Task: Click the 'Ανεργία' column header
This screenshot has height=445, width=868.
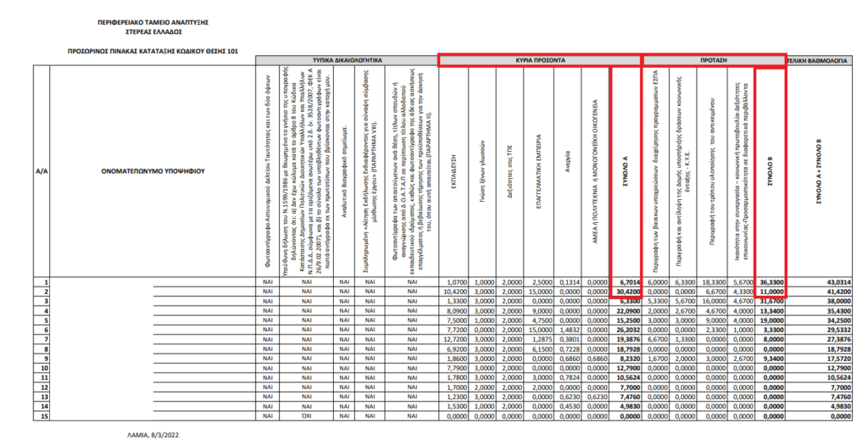Action: click(x=567, y=171)
